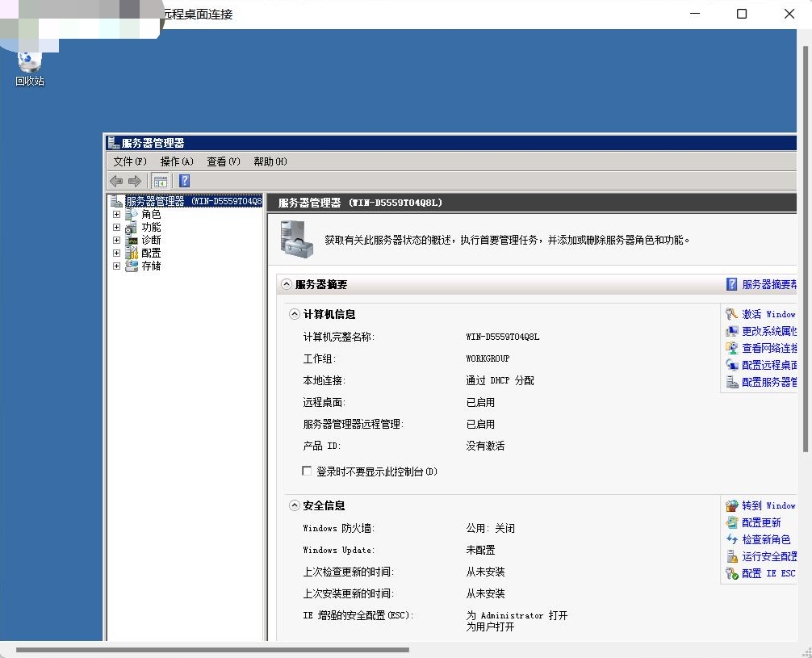This screenshot has height=658, width=812.
Task: Click the blue Help toolbar icon
Action: pos(184,181)
